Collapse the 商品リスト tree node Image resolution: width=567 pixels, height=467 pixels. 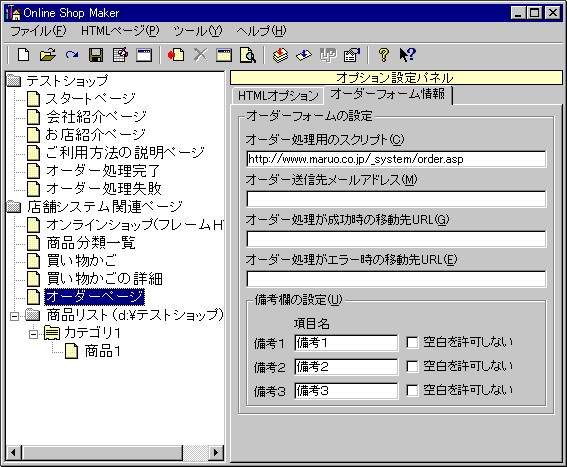(x=14, y=316)
